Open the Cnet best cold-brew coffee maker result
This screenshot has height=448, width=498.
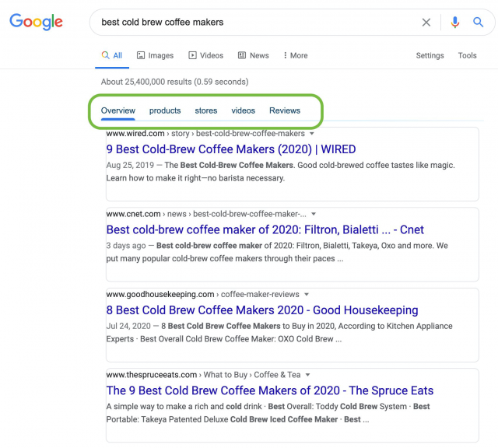[x=265, y=229]
